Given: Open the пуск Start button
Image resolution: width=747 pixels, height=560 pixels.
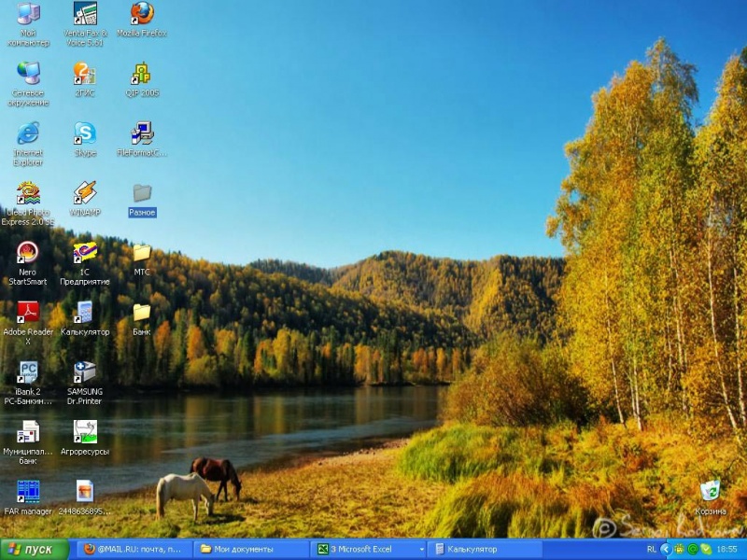Looking at the screenshot, I should point(35,550).
